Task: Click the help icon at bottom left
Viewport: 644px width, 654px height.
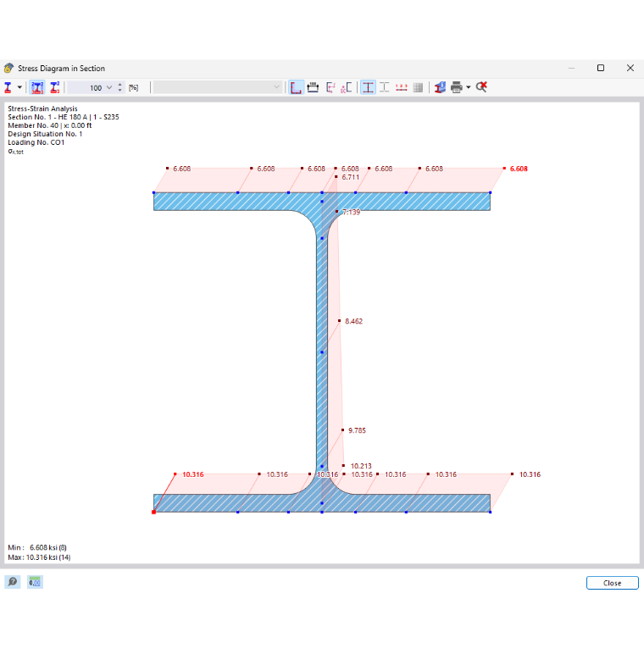Action: (x=13, y=582)
